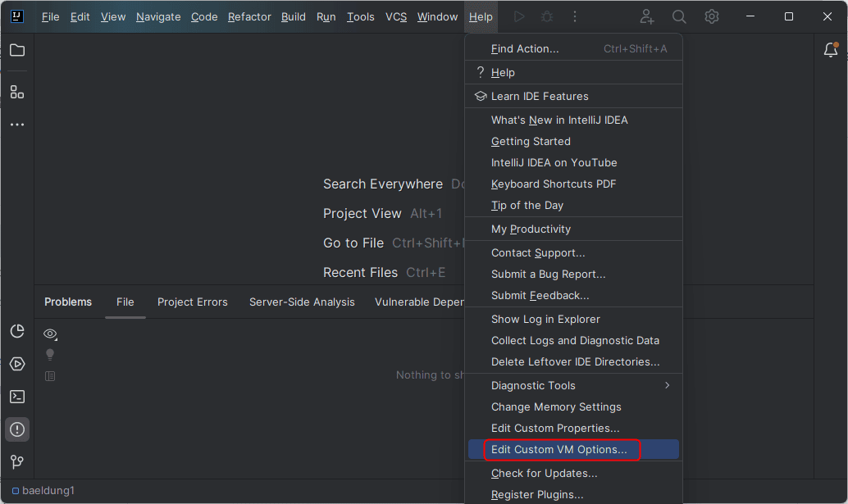The image size is (848, 504).
Task: Click the preview panel icon in Problems
Action: coord(50,376)
